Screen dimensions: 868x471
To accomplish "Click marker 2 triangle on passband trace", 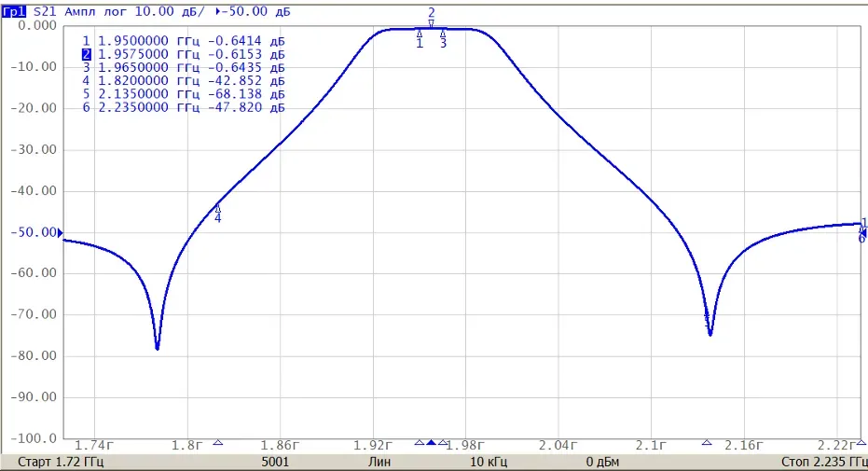I will pyautogui.click(x=432, y=23).
